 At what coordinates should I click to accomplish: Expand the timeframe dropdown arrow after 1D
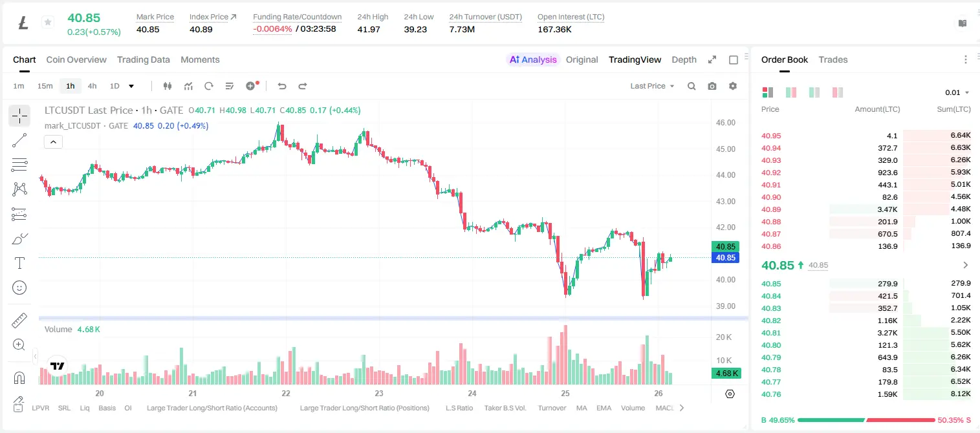[x=131, y=86]
